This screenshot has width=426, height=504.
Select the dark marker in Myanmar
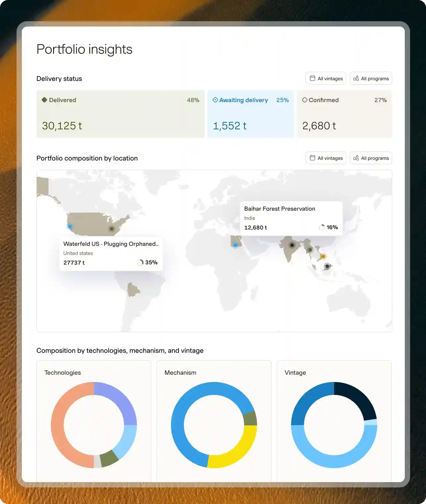point(310,250)
